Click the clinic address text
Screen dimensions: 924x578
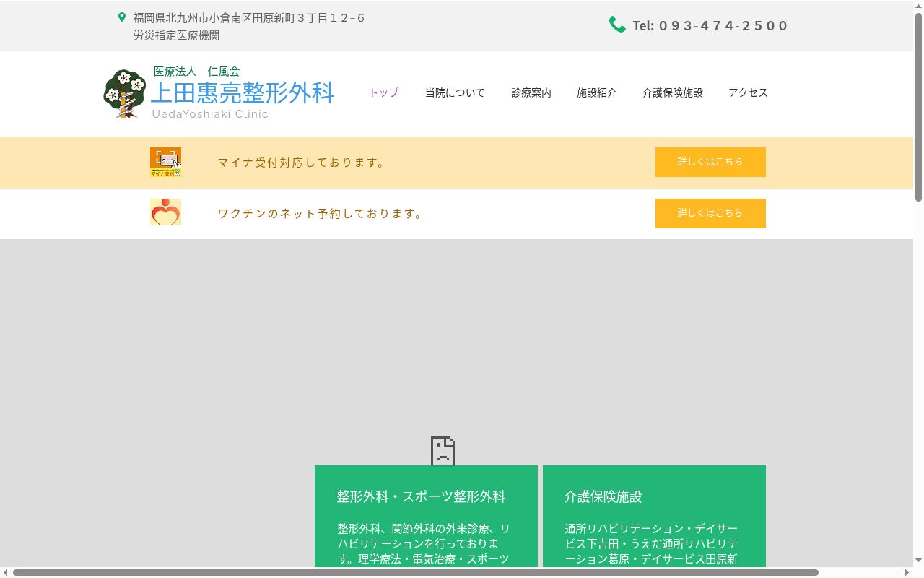tap(249, 18)
